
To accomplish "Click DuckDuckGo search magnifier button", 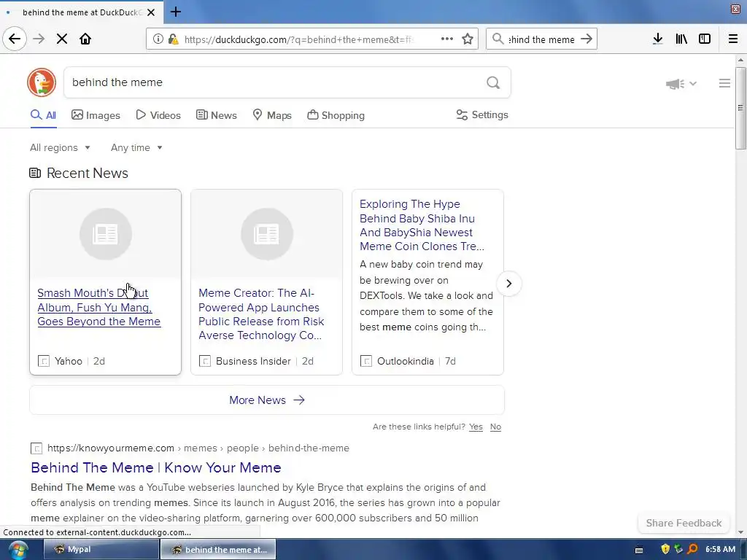I will (493, 83).
